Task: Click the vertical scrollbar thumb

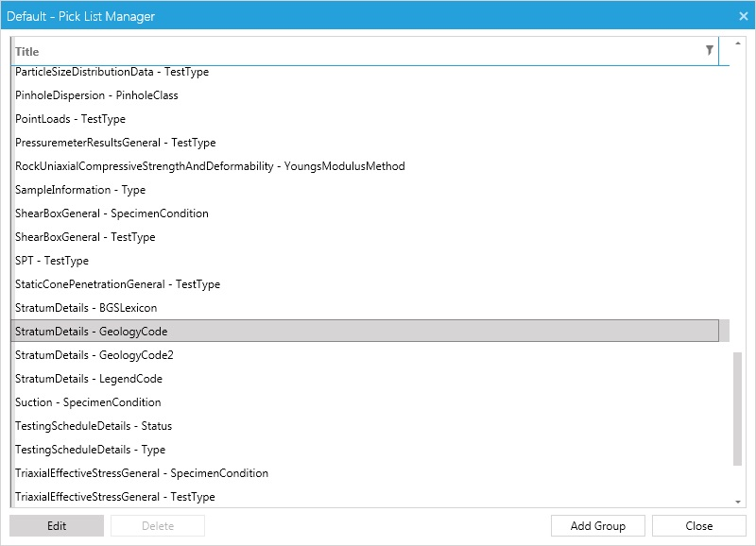Action: click(x=737, y=409)
